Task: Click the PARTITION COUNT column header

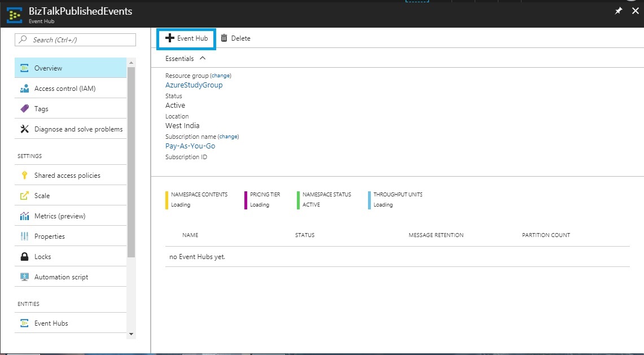Action: (546, 235)
